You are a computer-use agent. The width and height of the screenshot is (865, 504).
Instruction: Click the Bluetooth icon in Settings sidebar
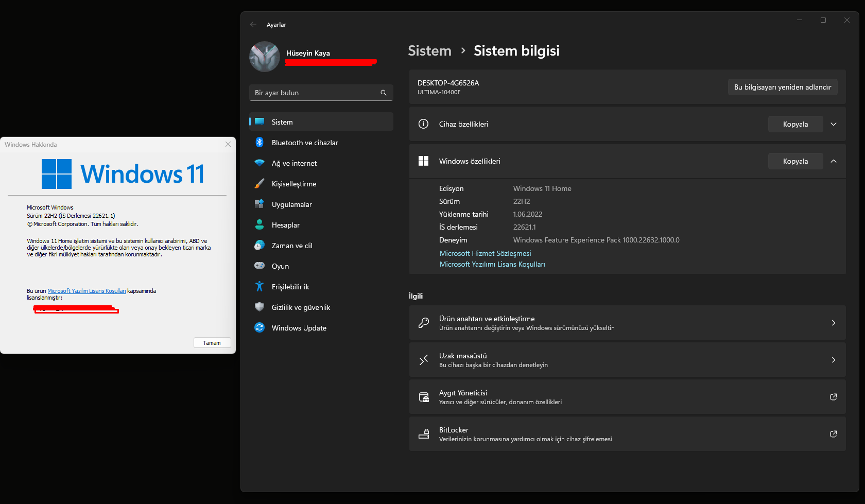(259, 142)
